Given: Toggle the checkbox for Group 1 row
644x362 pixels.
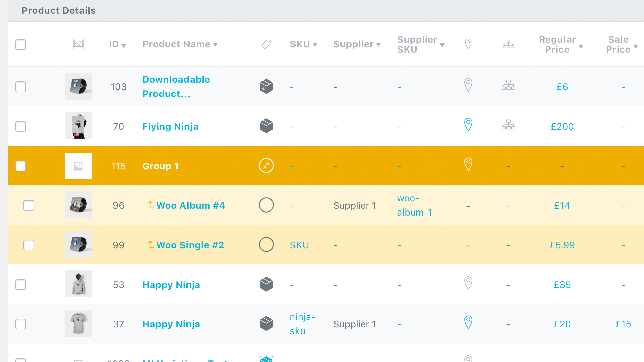Looking at the screenshot, I should [x=21, y=166].
